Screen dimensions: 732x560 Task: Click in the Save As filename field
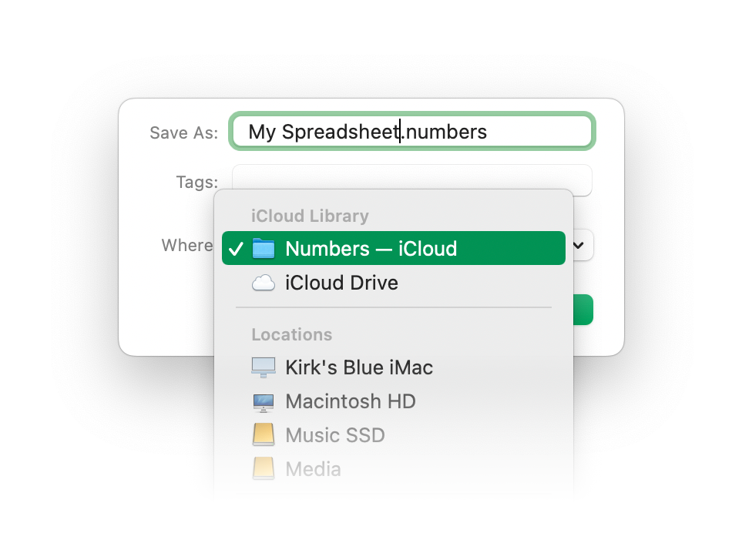(412, 132)
